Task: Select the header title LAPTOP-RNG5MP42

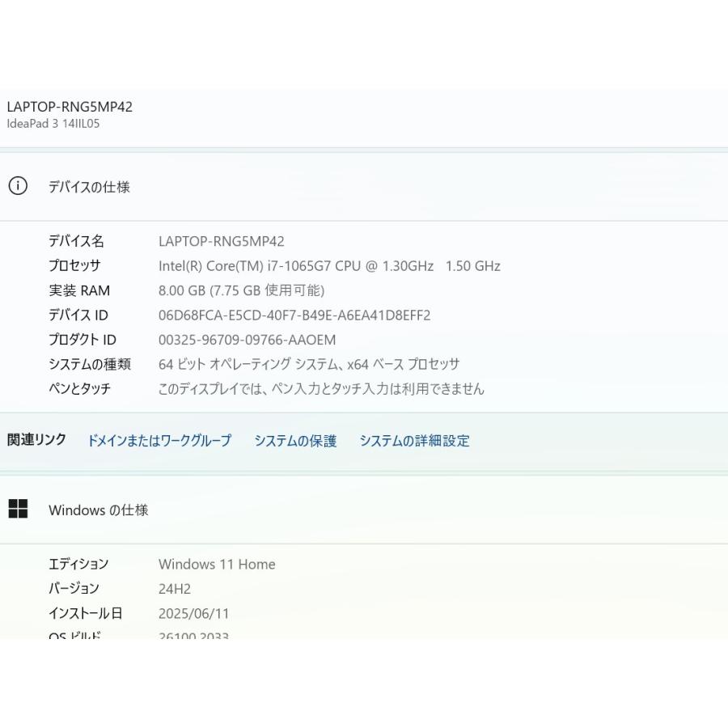Action: (x=70, y=107)
